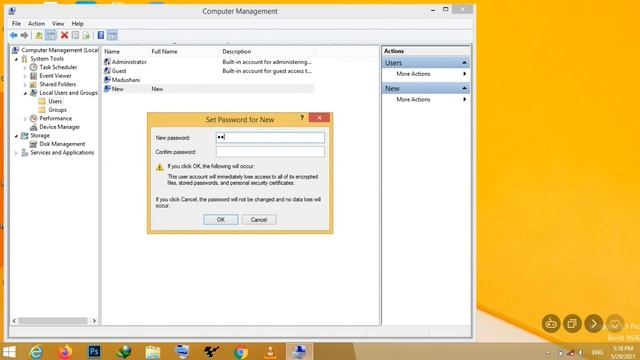Expand the Event Viewer node arrow
Viewport: 640px width, 360px height.
click(x=25, y=76)
